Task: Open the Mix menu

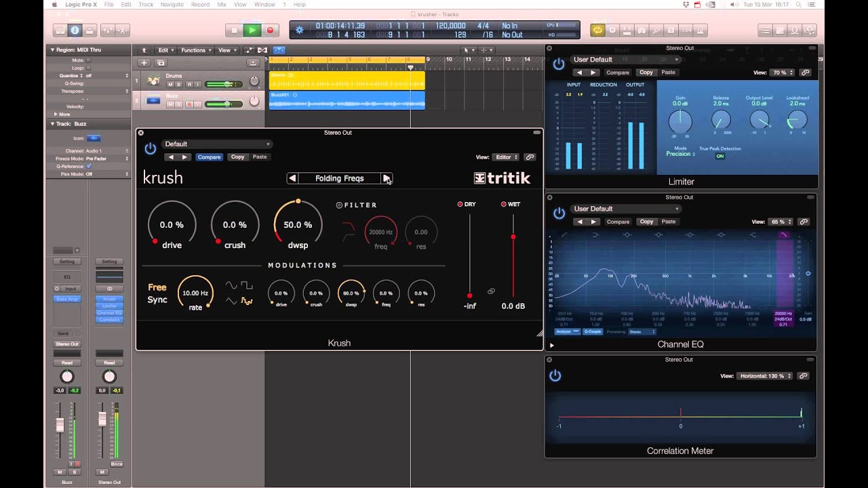Action: pos(222,5)
